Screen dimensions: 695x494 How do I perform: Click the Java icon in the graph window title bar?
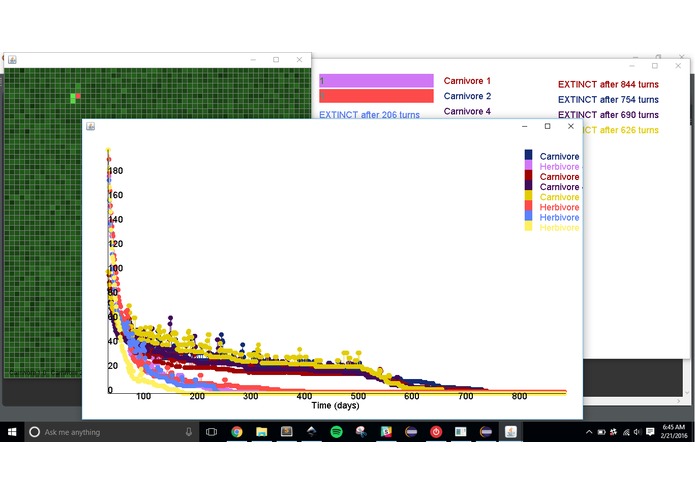[90, 126]
